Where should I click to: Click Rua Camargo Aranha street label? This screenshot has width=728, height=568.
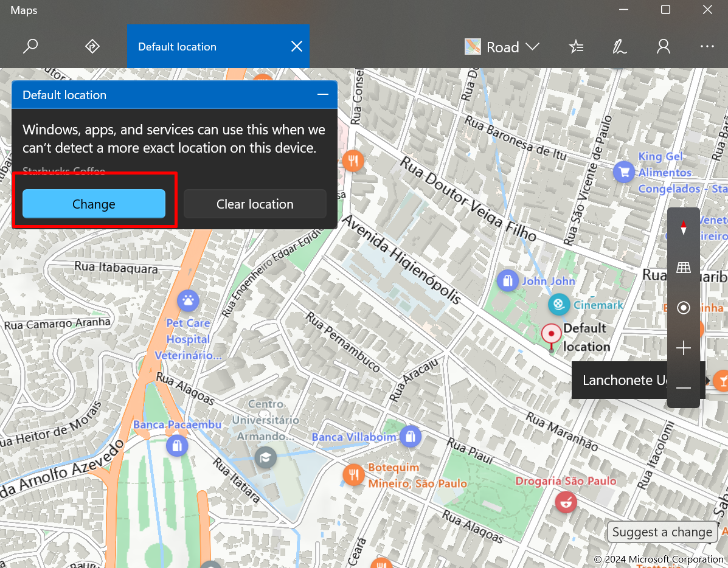point(58,324)
